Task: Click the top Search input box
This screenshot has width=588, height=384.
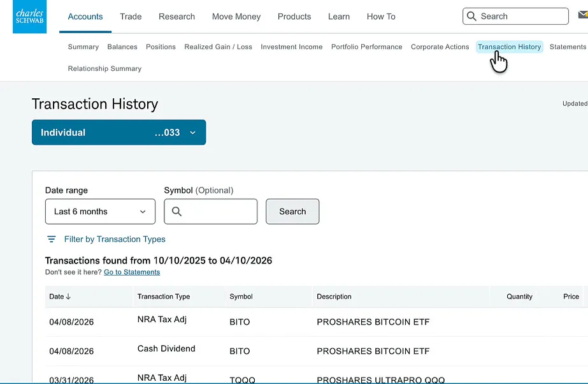Action: pos(515,16)
